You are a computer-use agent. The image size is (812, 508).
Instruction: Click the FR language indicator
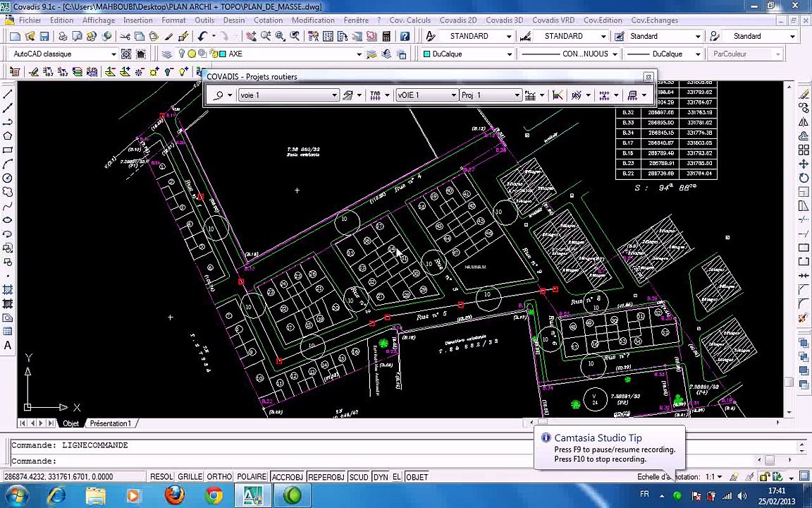[x=645, y=494]
